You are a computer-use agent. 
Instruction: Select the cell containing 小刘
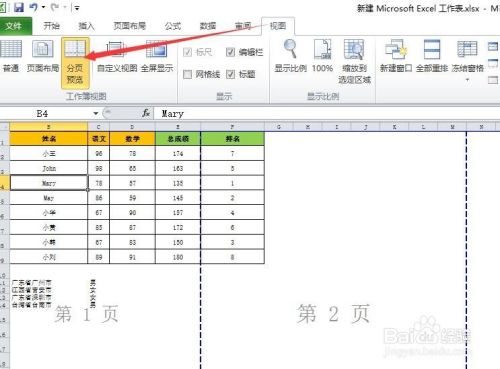49,257
